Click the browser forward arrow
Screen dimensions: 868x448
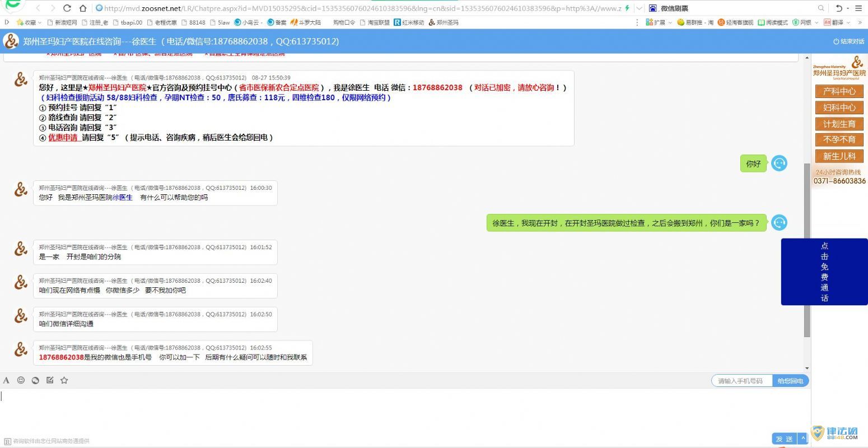(53, 8)
